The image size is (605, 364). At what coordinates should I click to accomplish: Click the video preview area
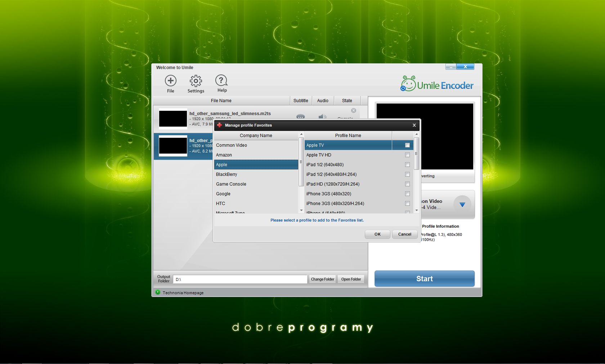[425, 136]
